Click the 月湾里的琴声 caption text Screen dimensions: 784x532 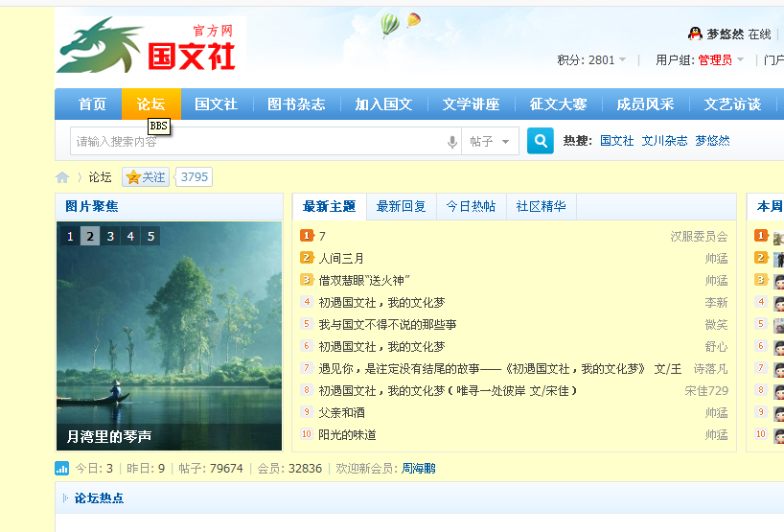click(109, 436)
